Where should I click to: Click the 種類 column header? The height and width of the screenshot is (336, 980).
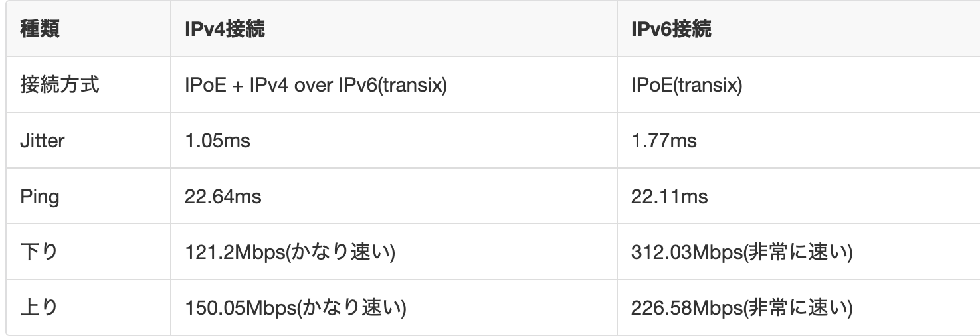(x=41, y=30)
